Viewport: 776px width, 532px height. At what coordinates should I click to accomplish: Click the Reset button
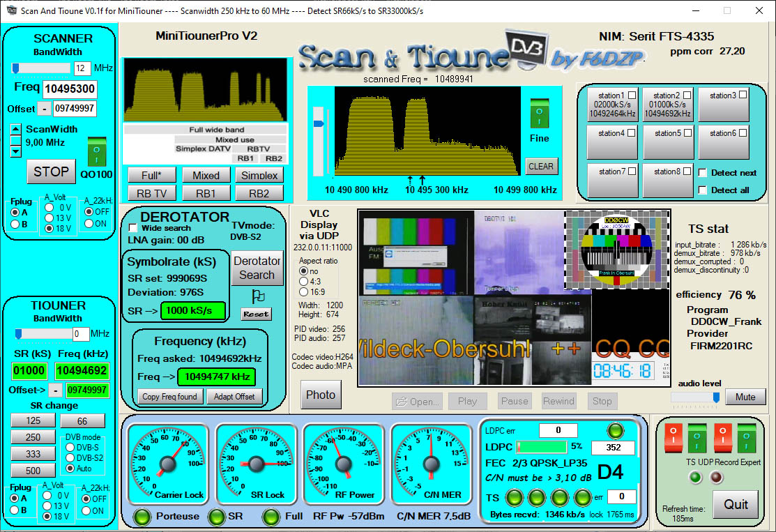point(256,314)
